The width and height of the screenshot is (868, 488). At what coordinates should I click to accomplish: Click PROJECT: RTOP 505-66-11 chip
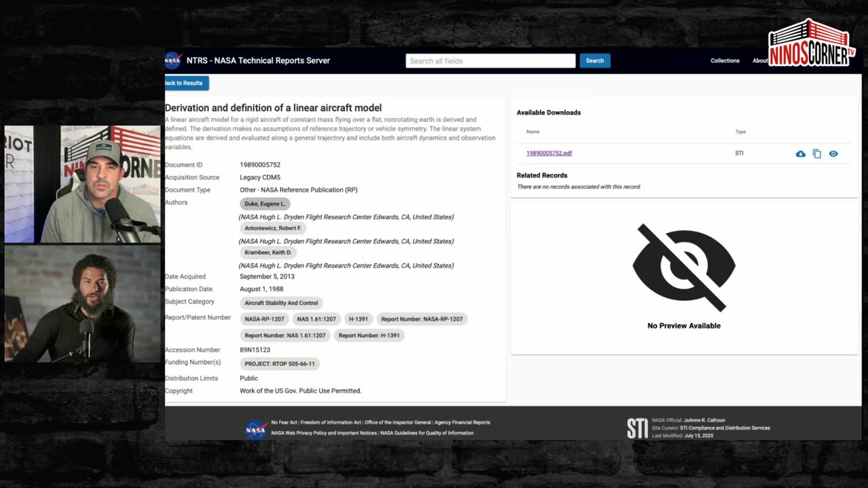tap(279, 364)
